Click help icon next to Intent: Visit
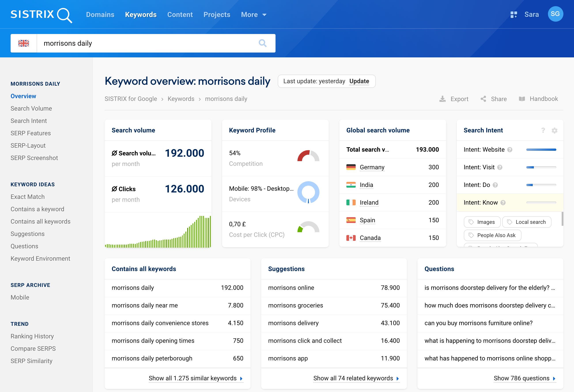The width and height of the screenshot is (574, 392). [500, 168]
